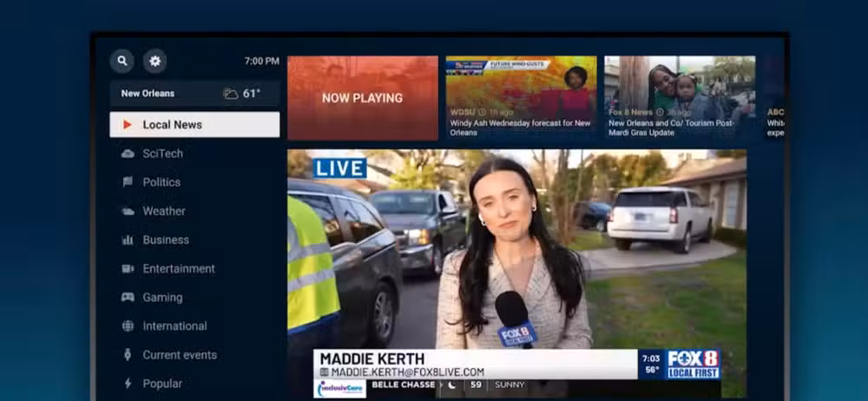Click the SciTech cloud icon
The width and height of the screenshot is (868, 401).
click(x=128, y=154)
